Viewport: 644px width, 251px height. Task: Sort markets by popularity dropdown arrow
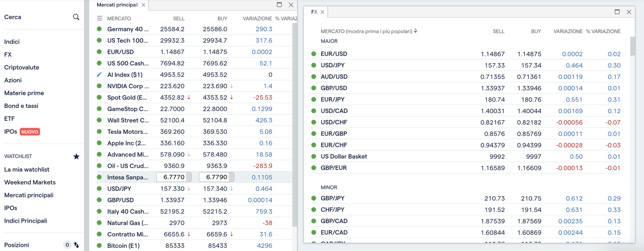pyautogui.click(x=415, y=31)
